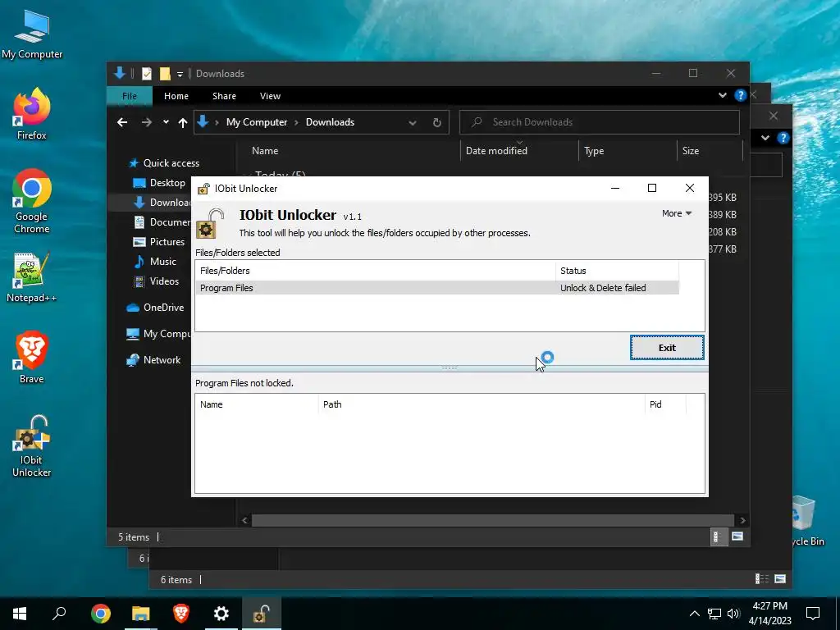The width and height of the screenshot is (840, 630).
Task: Select Network in navigation pane
Action: (x=153, y=360)
